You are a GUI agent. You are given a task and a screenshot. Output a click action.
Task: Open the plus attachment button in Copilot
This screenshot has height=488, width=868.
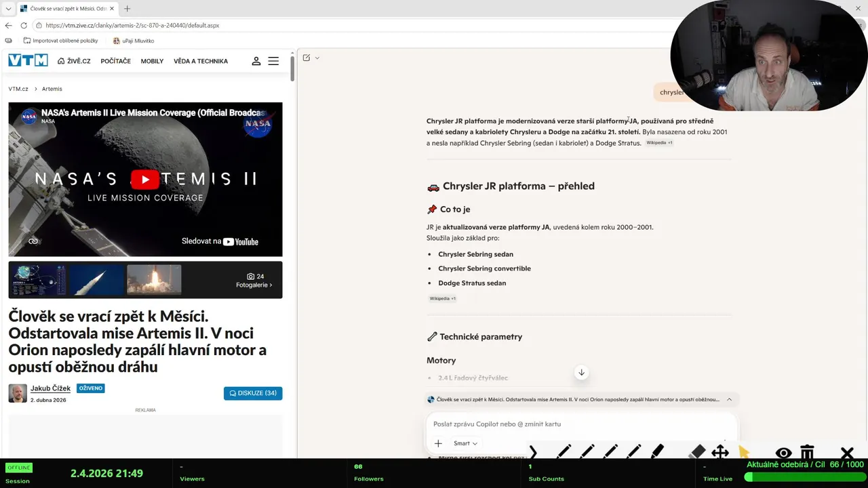click(x=438, y=443)
